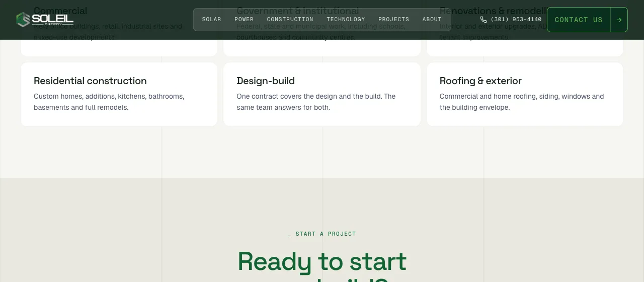Click the 'Custom homes, additions' description text
The width and height of the screenshot is (644, 282).
tap(109, 102)
